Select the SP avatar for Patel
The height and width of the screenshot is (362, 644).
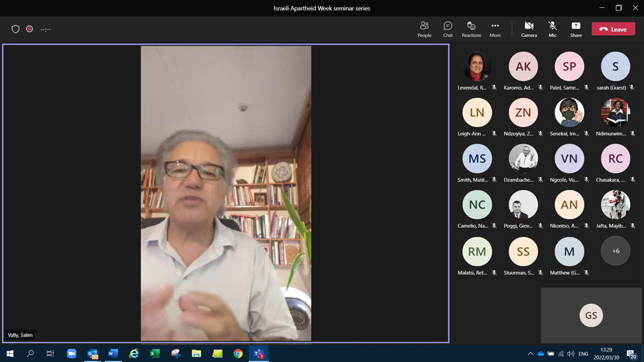coord(569,66)
